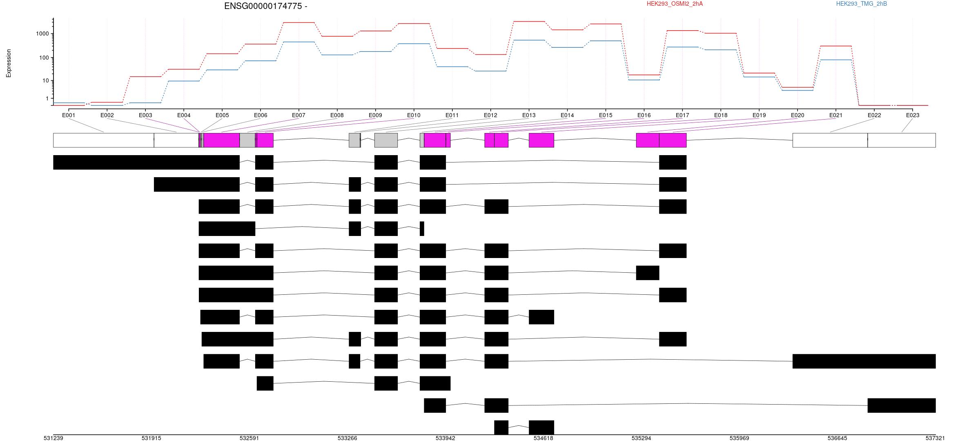The image size is (980, 445).
Task: Select the HEK293_OSMI2_2hA legend label
Action: 675,4
